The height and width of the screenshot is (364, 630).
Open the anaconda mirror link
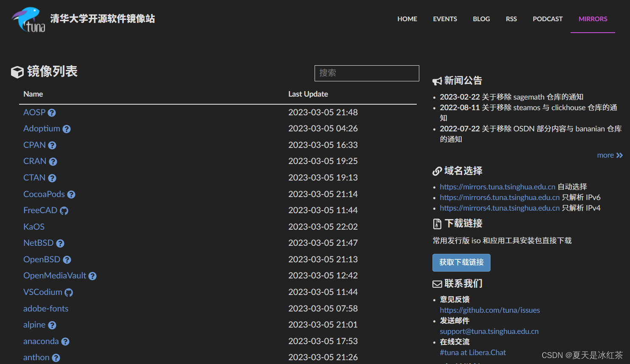click(x=41, y=341)
